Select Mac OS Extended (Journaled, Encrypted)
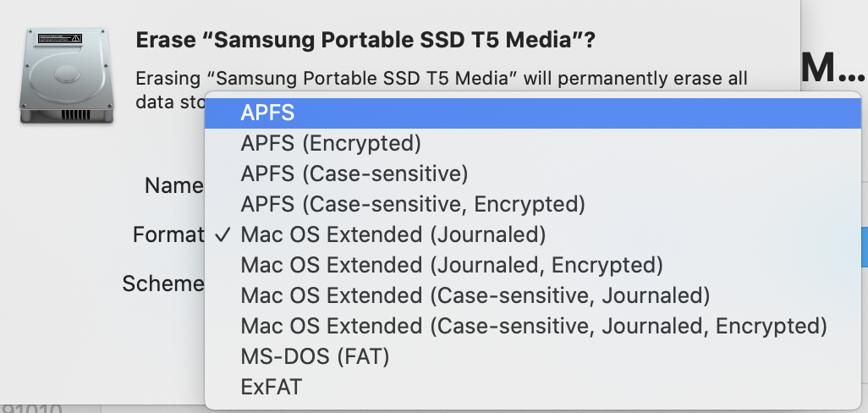 pos(451,265)
